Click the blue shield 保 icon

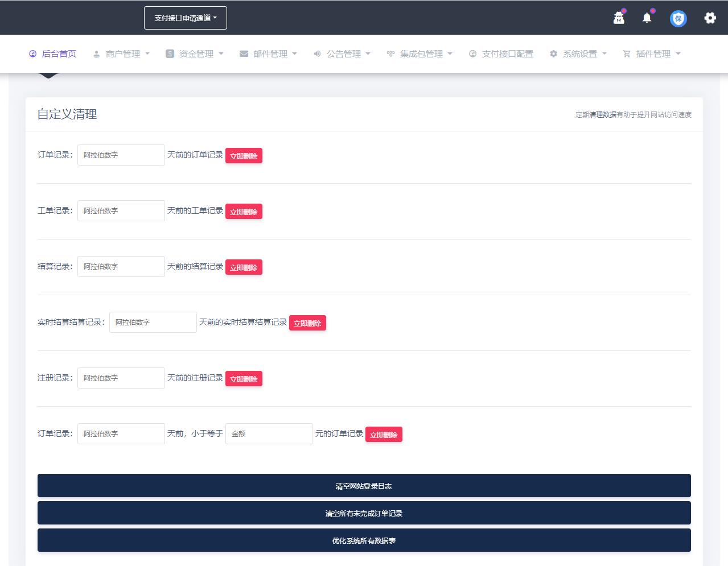678,18
